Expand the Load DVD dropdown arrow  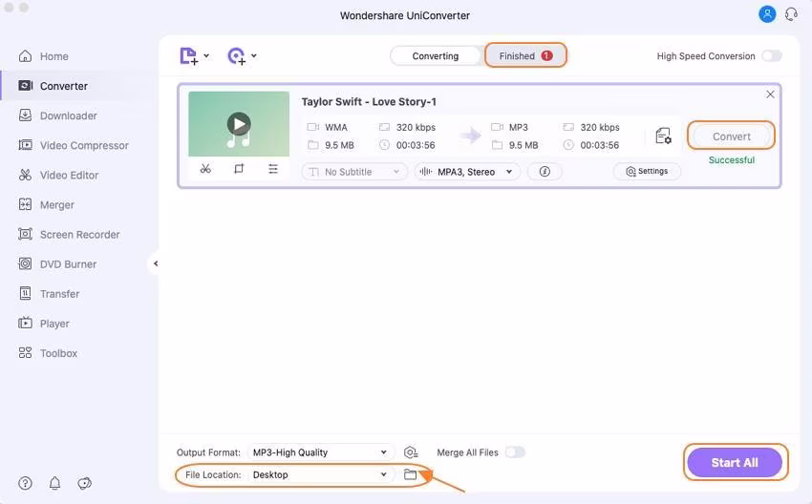pyautogui.click(x=254, y=56)
